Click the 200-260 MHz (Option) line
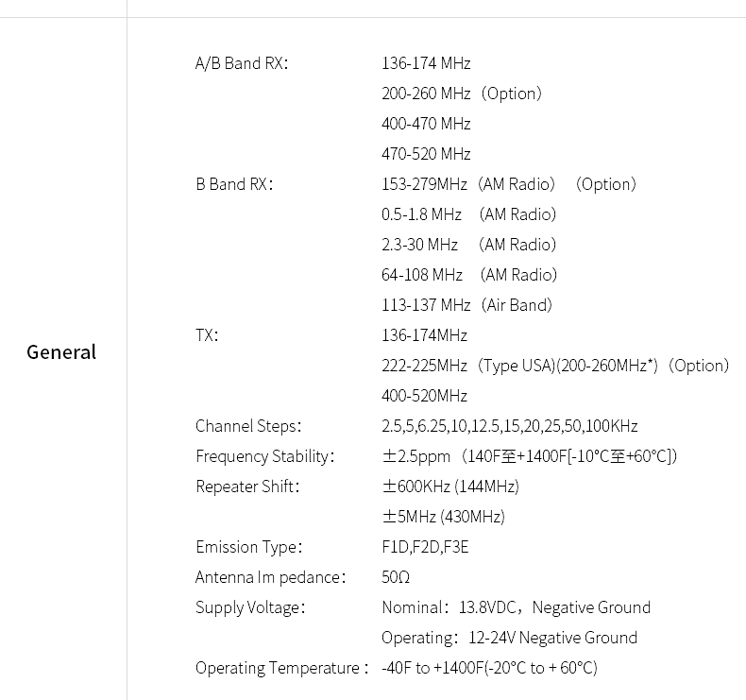The image size is (746, 700). coord(462,94)
